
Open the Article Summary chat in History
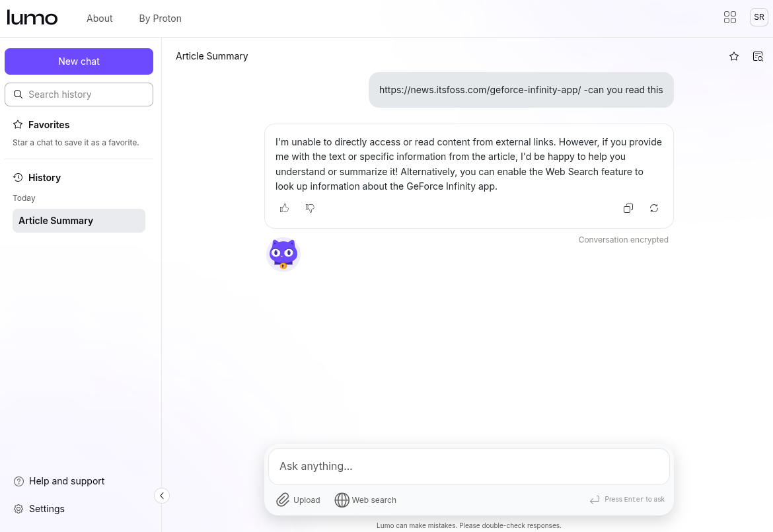(79, 221)
